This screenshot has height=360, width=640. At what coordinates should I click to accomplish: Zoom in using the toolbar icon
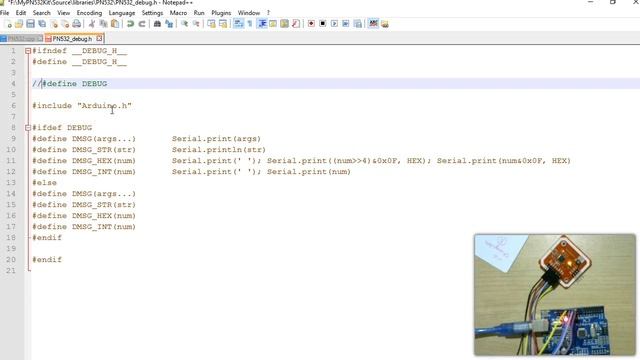[x=184, y=24]
